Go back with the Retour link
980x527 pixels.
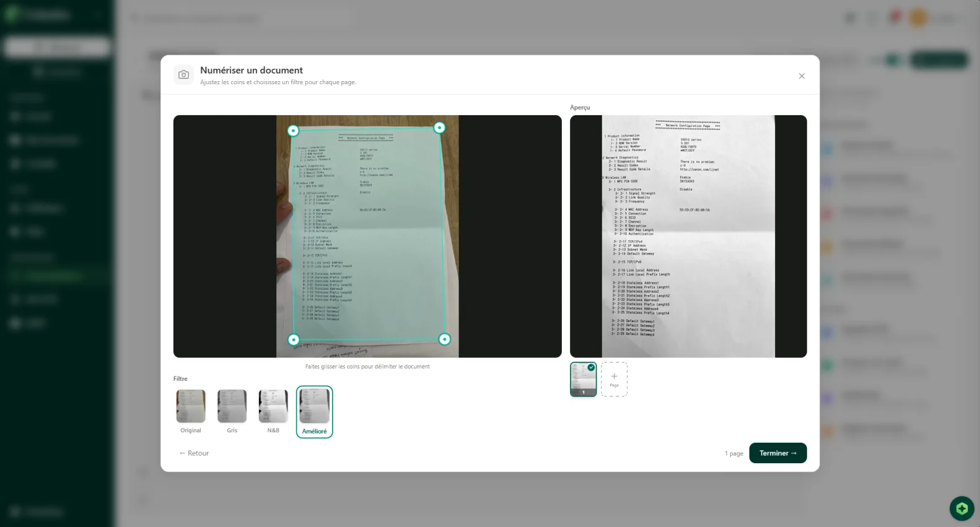pyautogui.click(x=194, y=453)
